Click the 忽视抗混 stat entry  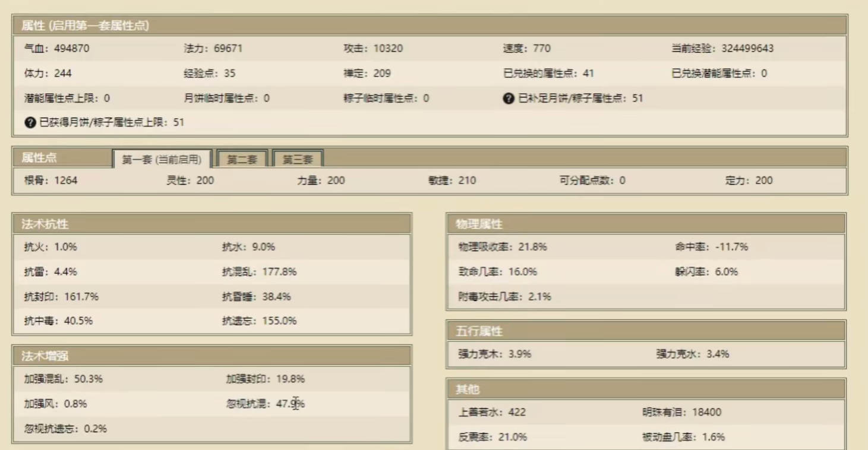[265, 404]
